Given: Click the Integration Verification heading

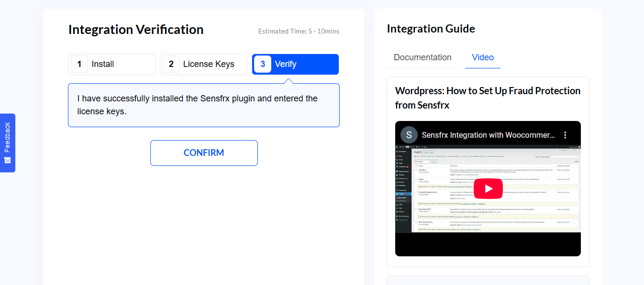Looking at the screenshot, I should point(136,30).
